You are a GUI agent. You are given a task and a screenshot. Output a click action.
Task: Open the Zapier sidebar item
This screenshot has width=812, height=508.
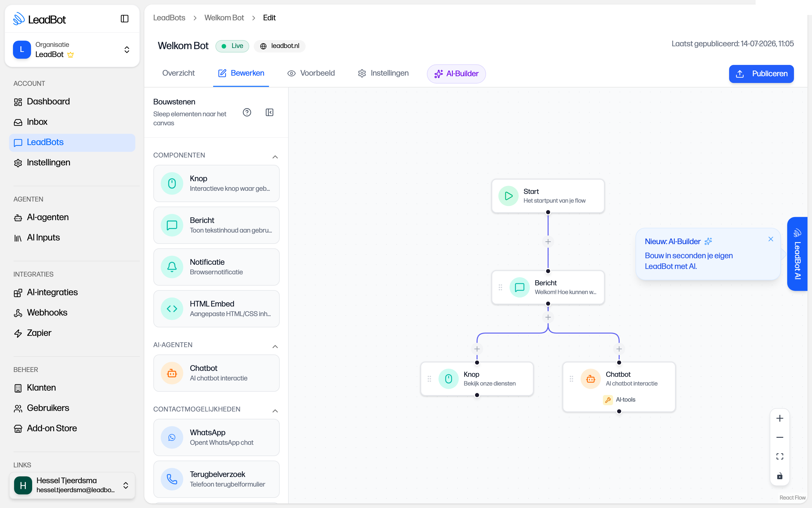(72, 333)
